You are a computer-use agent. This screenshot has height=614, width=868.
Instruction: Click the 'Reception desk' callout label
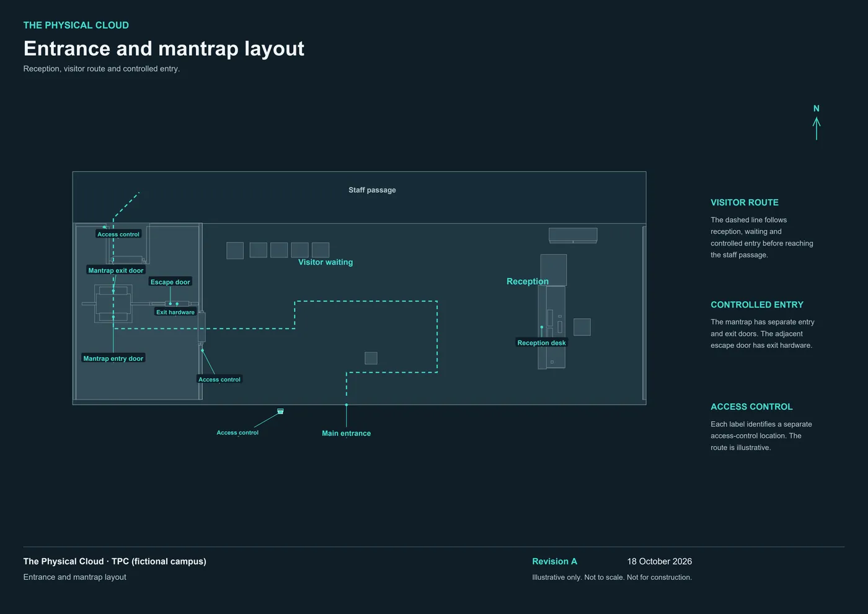[541, 343]
